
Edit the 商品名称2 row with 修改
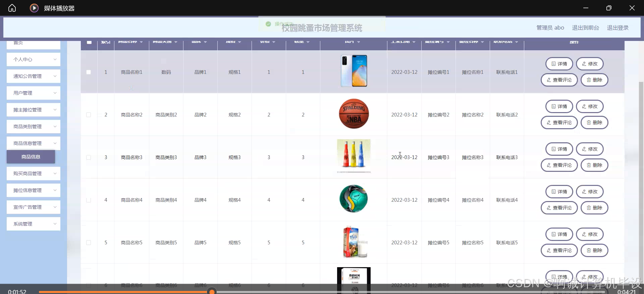(590, 106)
